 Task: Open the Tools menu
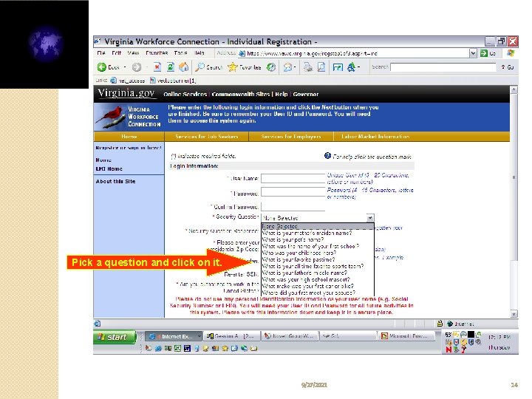(180, 53)
